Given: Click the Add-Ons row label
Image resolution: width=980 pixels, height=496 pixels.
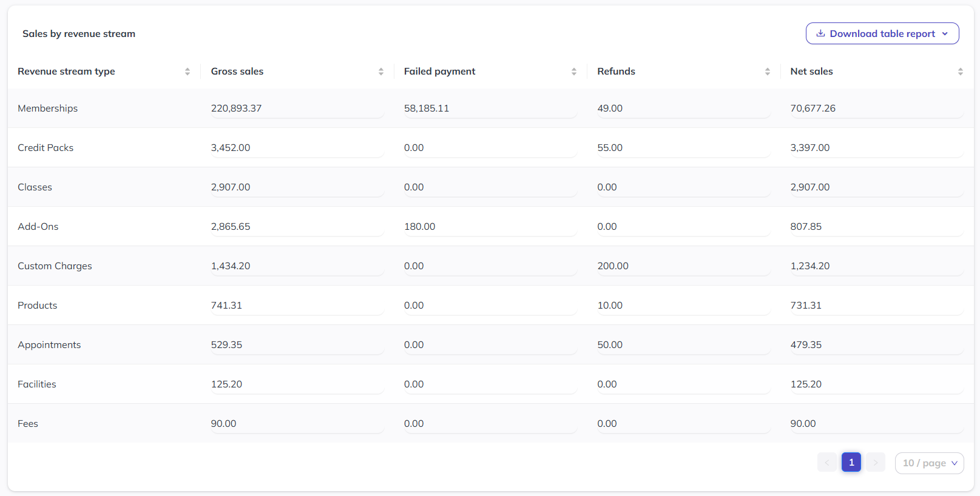Looking at the screenshot, I should (x=38, y=226).
